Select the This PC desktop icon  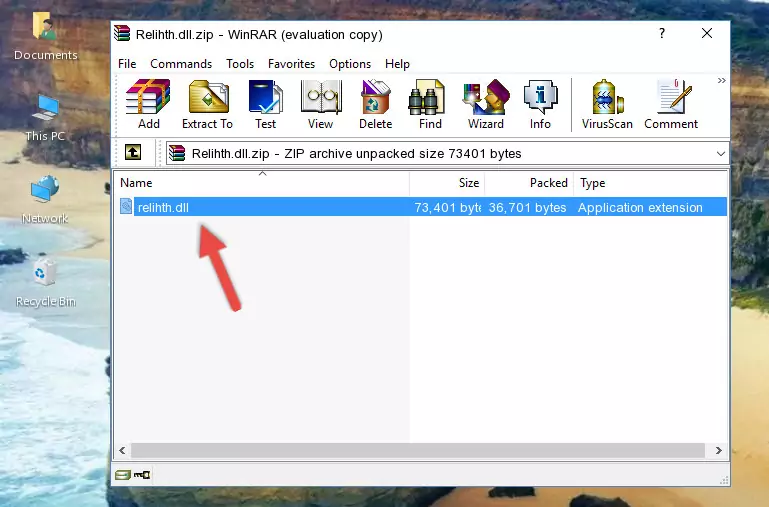click(x=45, y=118)
